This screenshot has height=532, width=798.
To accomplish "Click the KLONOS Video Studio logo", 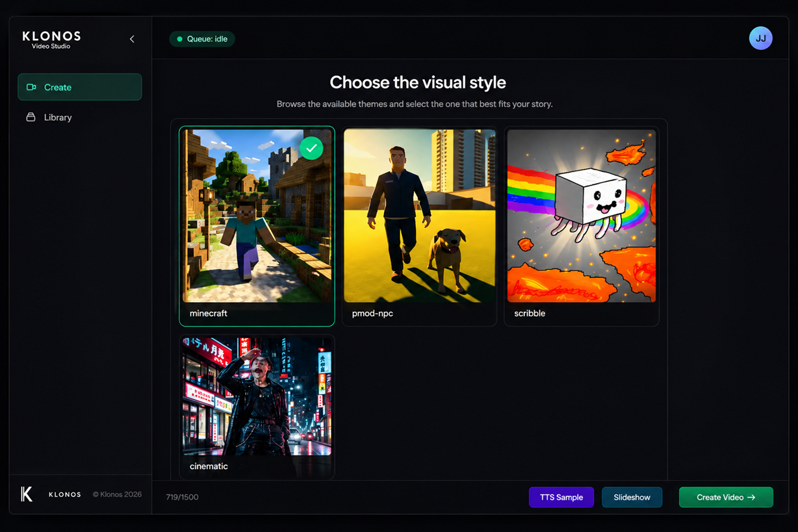I will [51, 40].
